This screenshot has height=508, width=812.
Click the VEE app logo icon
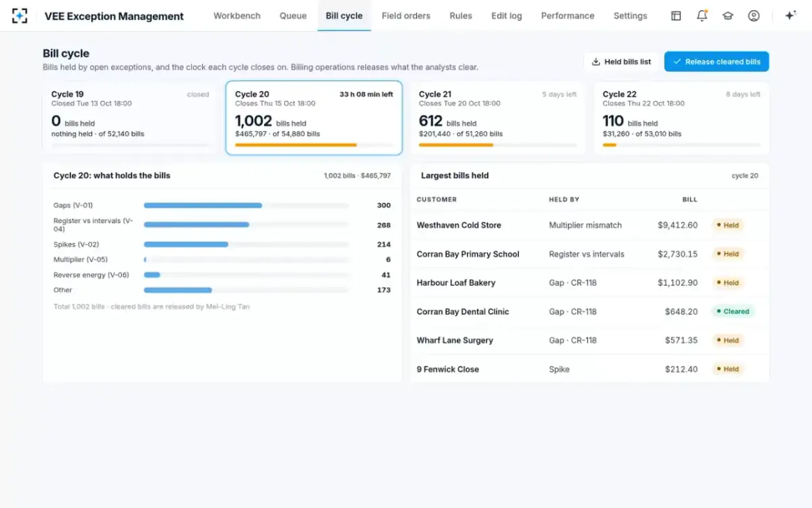coord(20,16)
